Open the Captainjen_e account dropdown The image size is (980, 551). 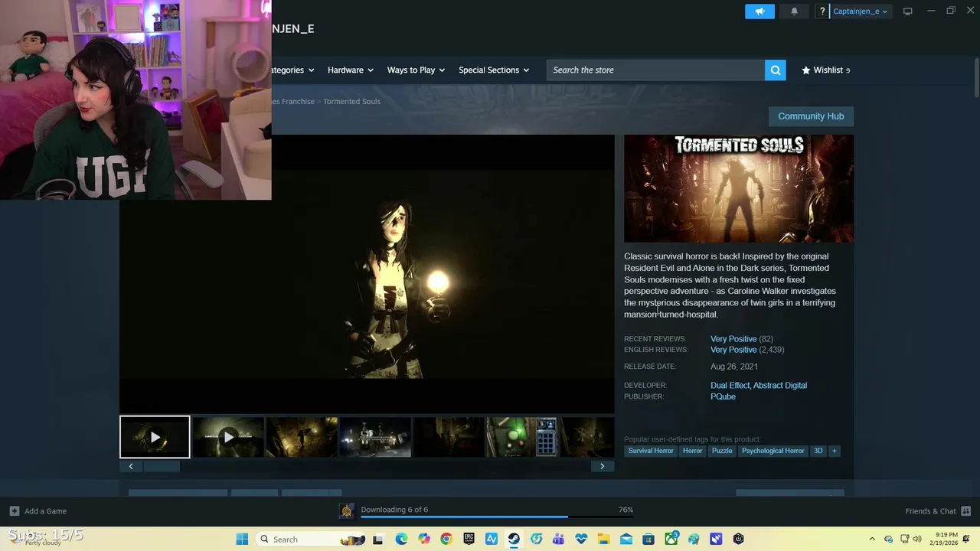(860, 11)
